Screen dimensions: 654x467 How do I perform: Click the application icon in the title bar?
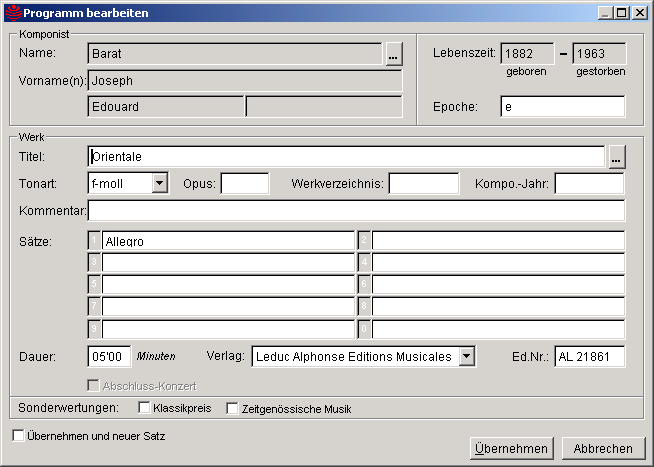tap(12, 13)
